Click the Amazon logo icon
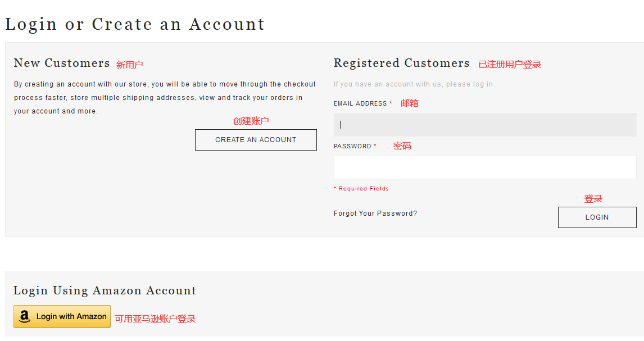Screen dimensions: 644x341 (24, 317)
